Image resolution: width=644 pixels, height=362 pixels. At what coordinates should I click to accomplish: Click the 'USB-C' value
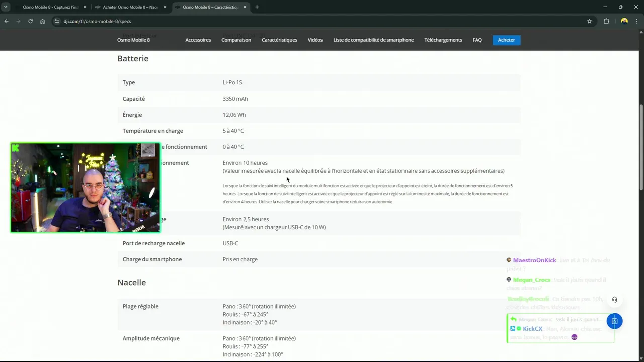[x=230, y=243]
